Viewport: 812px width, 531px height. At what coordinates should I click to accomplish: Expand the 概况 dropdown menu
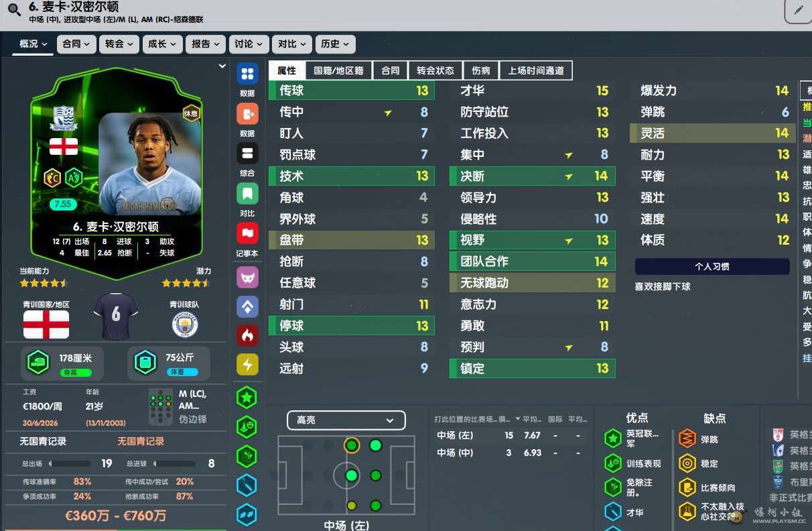point(33,44)
